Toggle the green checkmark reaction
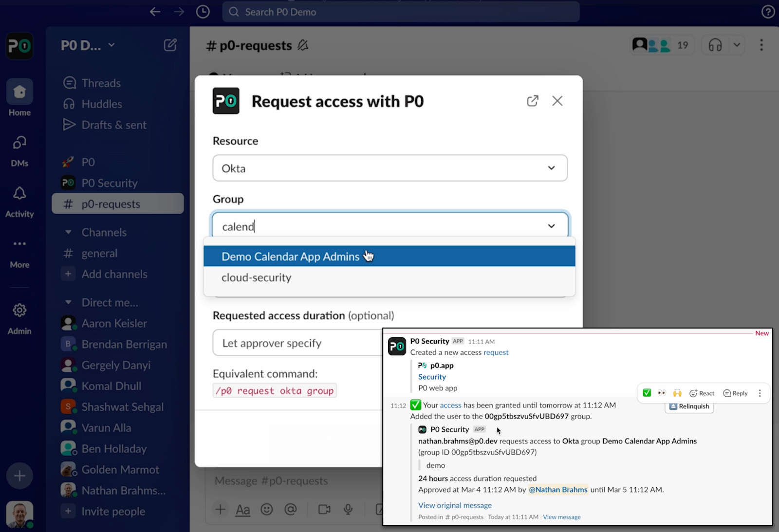Viewport: 779px width, 532px height. 647,393
